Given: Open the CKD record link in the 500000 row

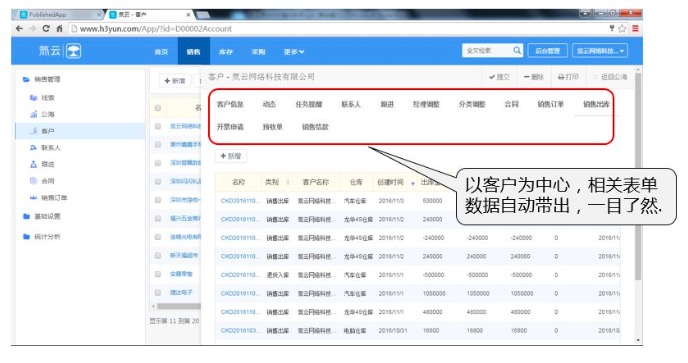Looking at the screenshot, I should point(240,201).
